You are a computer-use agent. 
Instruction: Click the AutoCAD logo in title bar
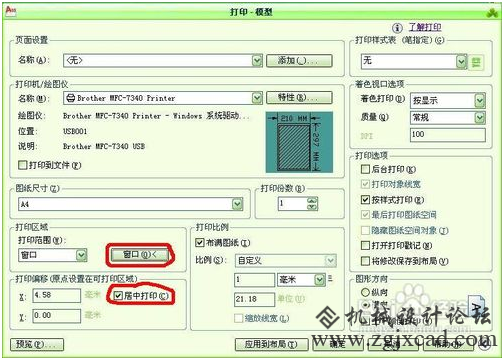click(11, 10)
